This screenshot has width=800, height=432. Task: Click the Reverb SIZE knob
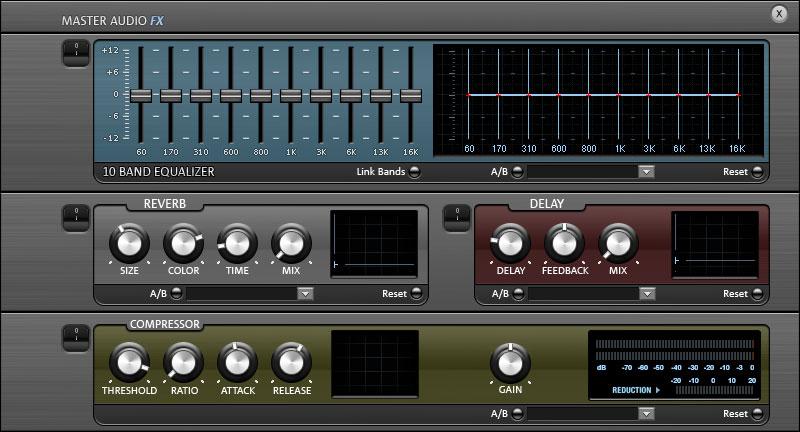pos(129,244)
